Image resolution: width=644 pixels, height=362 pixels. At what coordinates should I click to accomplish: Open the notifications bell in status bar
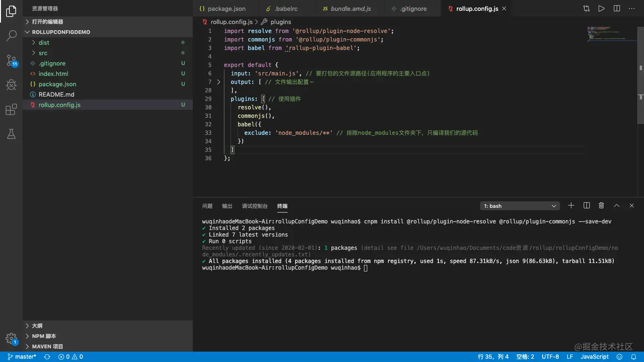point(633,357)
